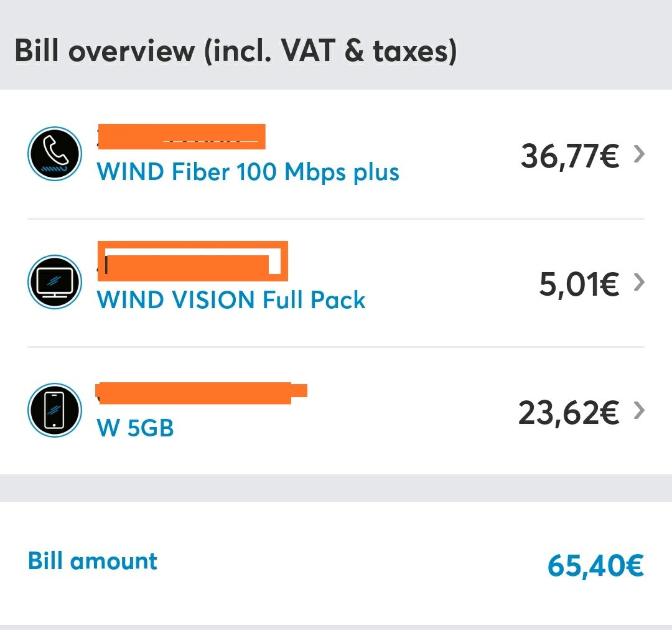Click the Bill amount label
Viewport: 672px width, 630px height.
(93, 560)
